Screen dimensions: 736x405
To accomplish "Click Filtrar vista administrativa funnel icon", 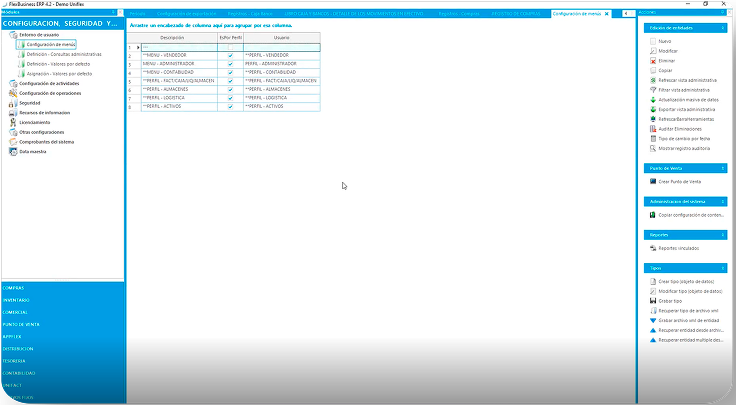I will coord(653,90).
